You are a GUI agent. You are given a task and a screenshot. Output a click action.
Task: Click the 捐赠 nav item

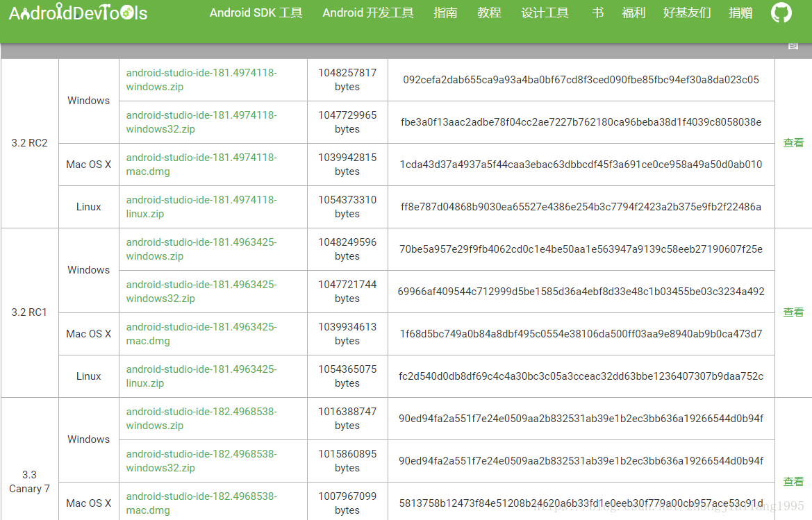740,13
